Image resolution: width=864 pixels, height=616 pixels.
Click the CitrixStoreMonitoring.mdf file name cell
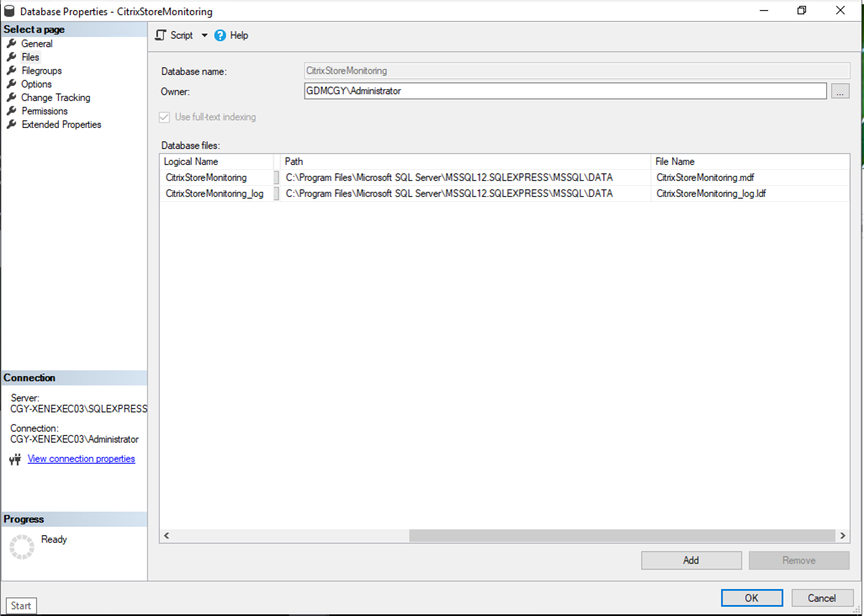point(750,178)
